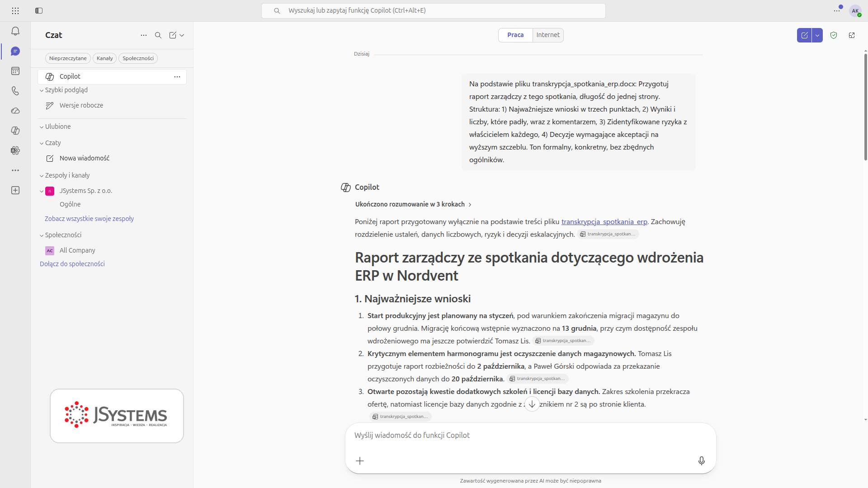
Task: Open Copilot app icon in left rail
Action: tap(15, 131)
